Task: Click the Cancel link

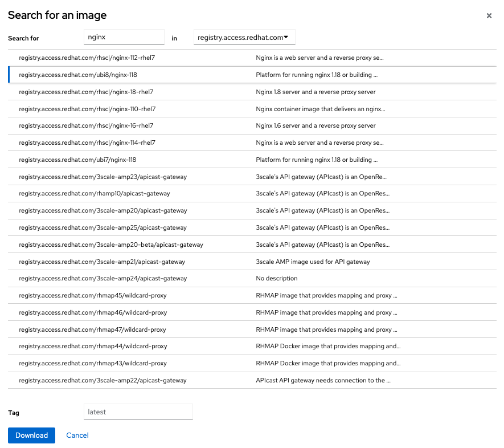Action: coord(77,435)
